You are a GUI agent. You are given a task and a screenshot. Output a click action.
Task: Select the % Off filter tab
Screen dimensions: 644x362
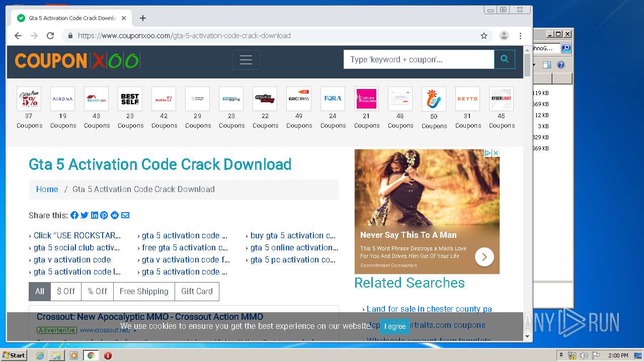tap(98, 291)
